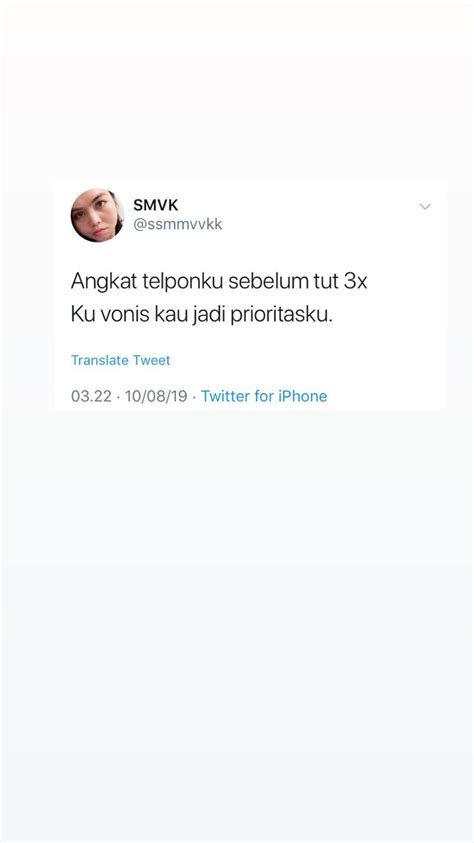This screenshot has width=474, height=843.
Task: Select the 03.22 tweet timestamp
Action: (x=91, y=396)
